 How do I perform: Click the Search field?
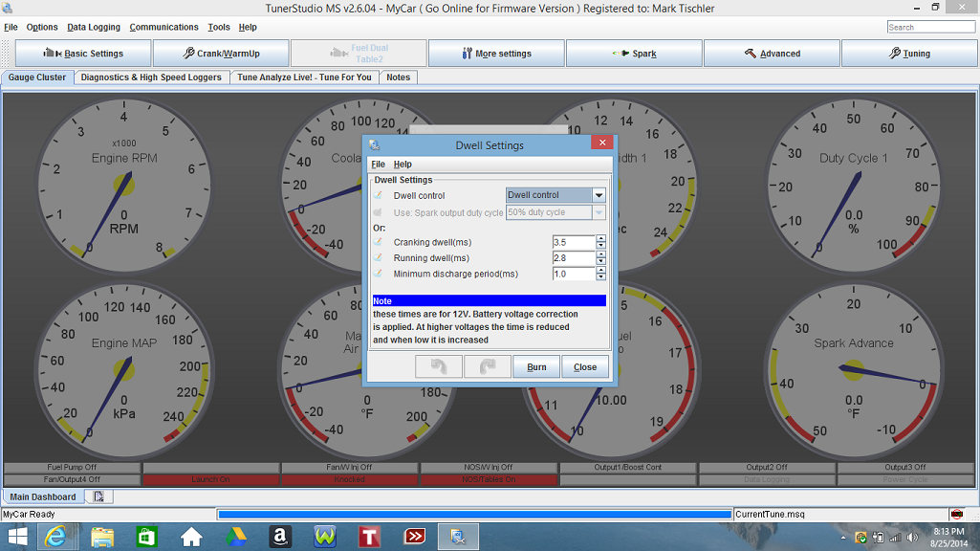point(930,27)
